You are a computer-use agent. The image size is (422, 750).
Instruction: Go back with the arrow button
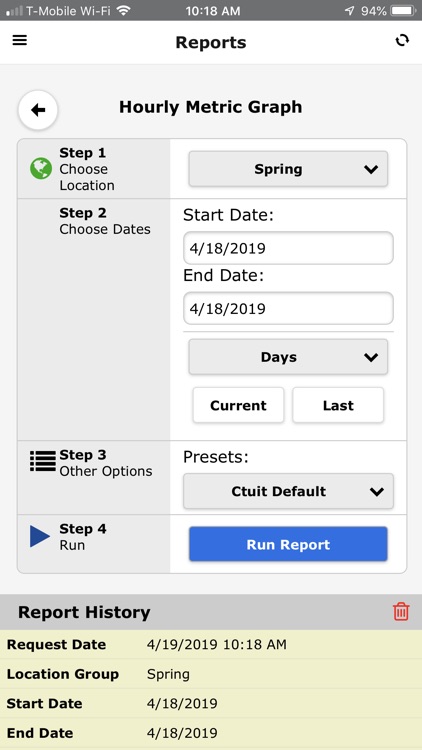pos(38,110)
